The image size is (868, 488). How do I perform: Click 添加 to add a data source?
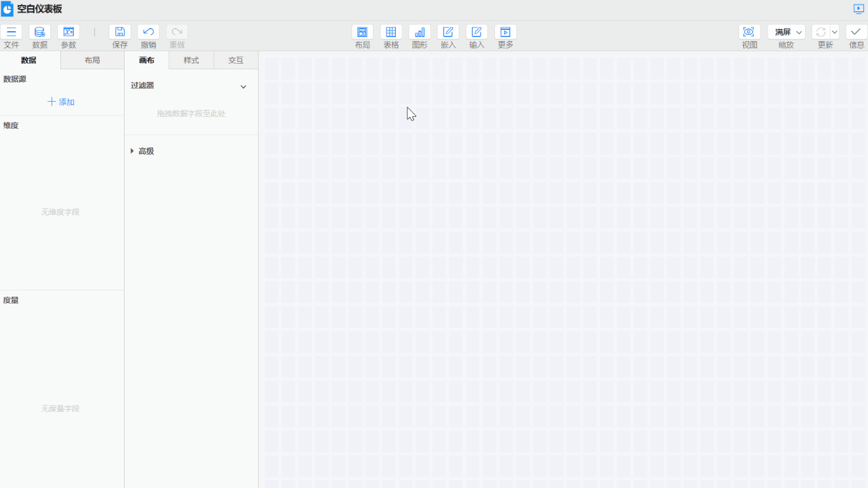tap(61, 102)
